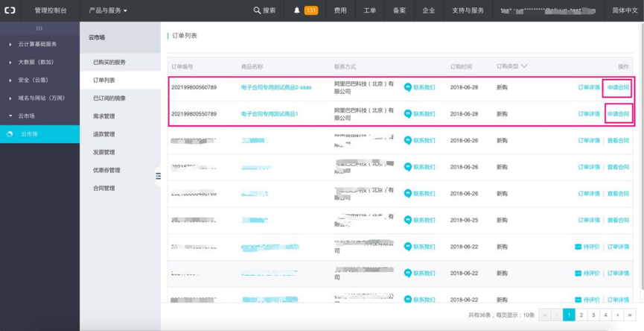The width and height of the screenshot is (644, 331).
Task: Select 已购买的服务 in submenu
Action: click(x=109, y=62)
